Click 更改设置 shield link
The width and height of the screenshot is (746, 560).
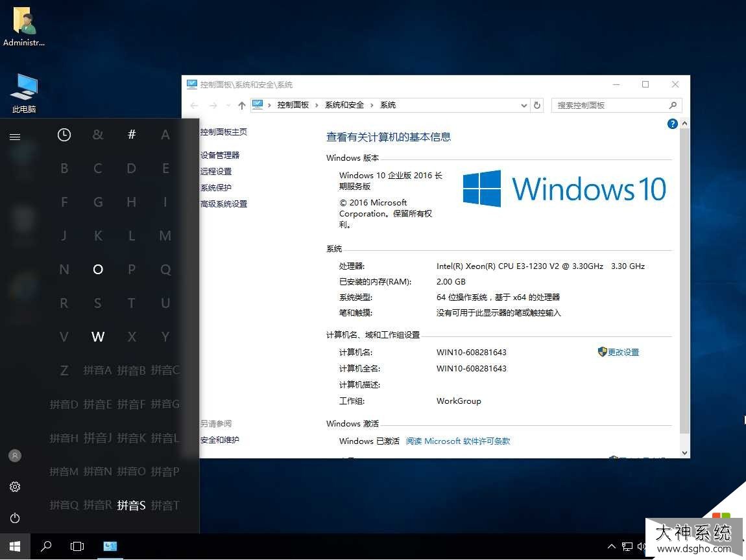point(618,352)
